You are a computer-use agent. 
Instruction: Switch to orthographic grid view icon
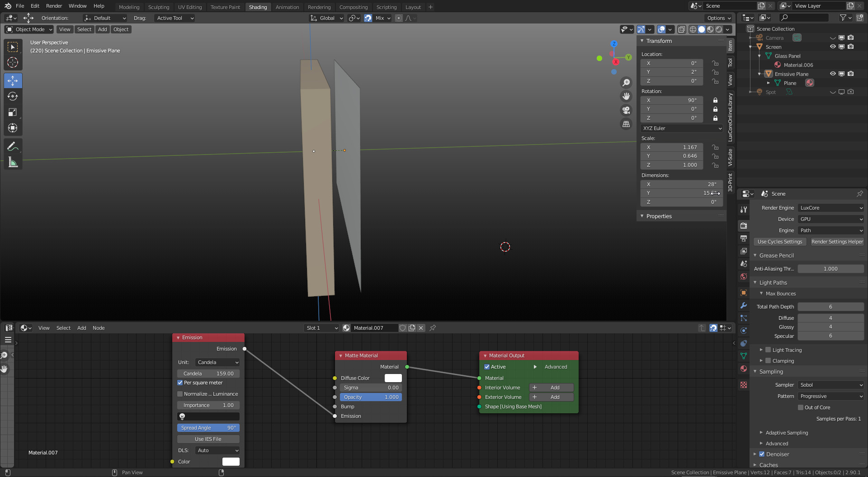coord(626,124)
